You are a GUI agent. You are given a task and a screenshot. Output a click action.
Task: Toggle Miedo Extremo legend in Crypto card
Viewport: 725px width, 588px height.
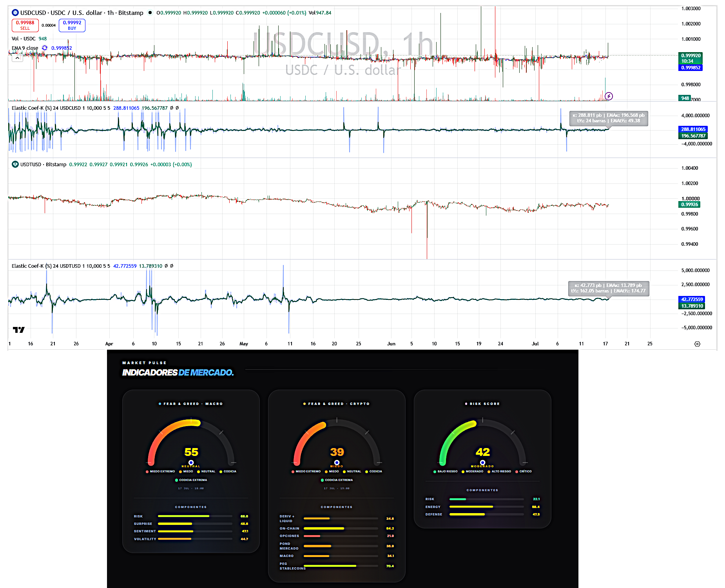[306, 472]
